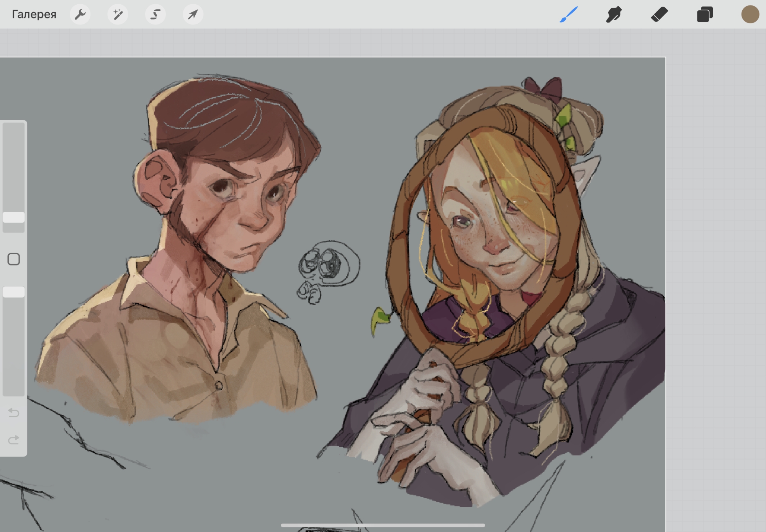Open the Actions wrench menu
Viewport: 766px width, 532px height.
[80, 15]
